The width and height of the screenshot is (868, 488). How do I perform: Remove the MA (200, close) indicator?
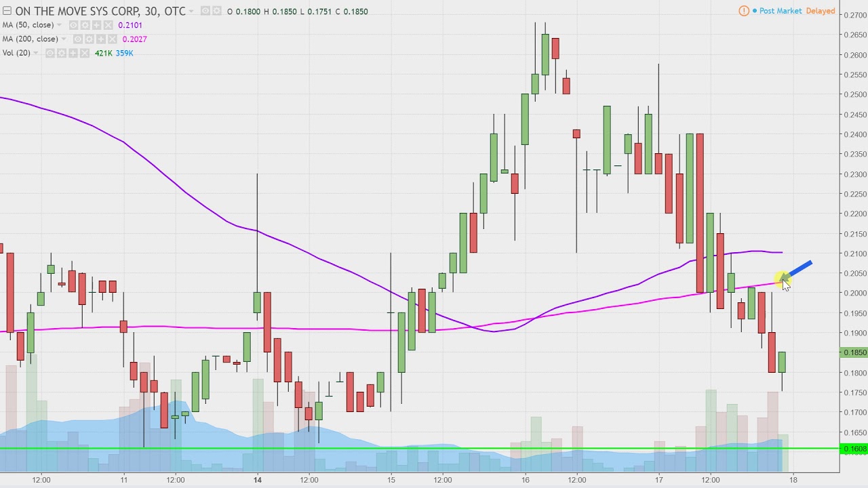coord(113,39)
